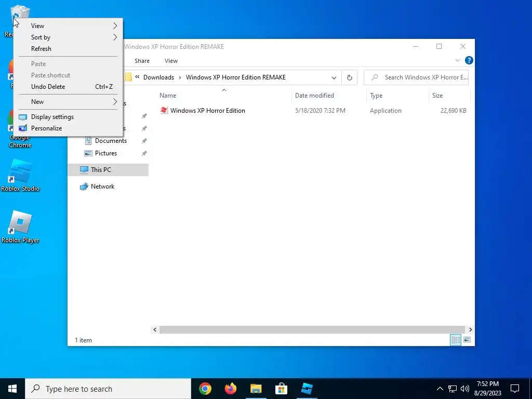Click the Downloads breadcrumb in address bar
Image resolution: width=532 pixels, height=399 pixels.
coord(158,77)
